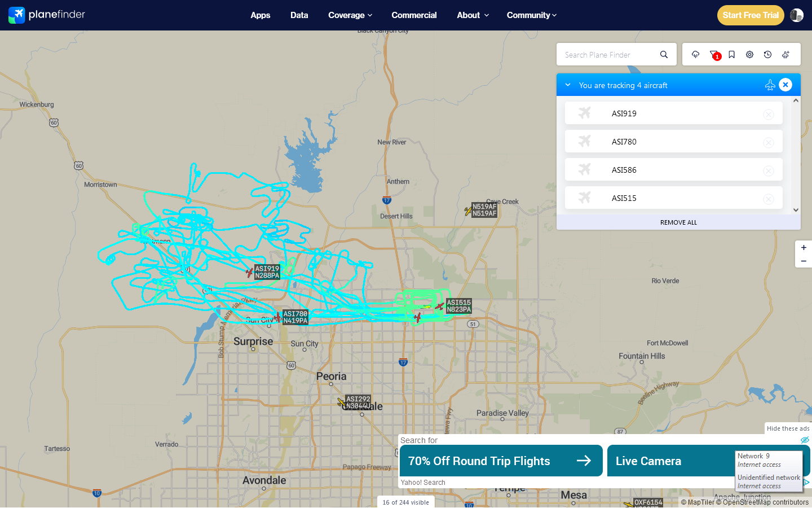This screenshot has height=508, width=812.
Task: Click the ASI919 N288PA map label
Action: point(267,272)
